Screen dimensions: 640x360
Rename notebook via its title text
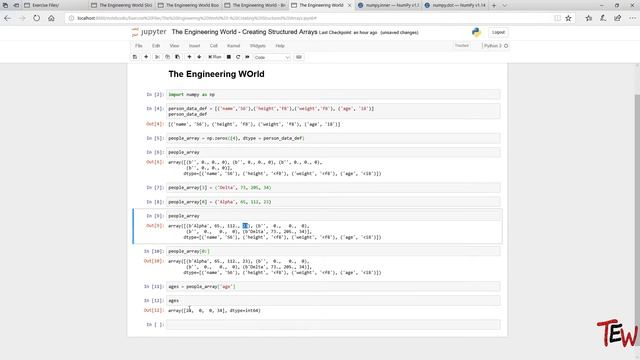pos(244,32)
